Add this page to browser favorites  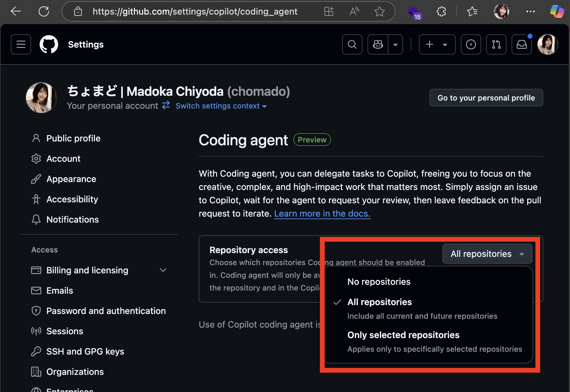point(379,12)
